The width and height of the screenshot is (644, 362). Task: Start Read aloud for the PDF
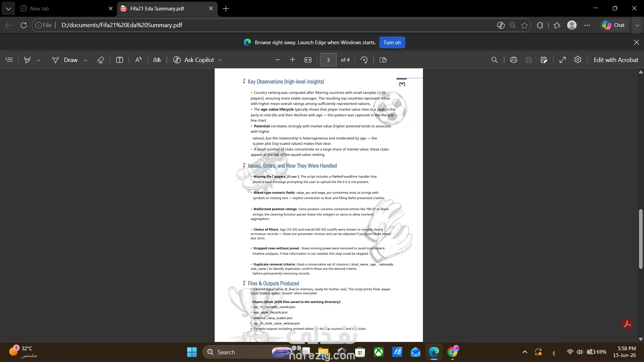click(139, 60)
